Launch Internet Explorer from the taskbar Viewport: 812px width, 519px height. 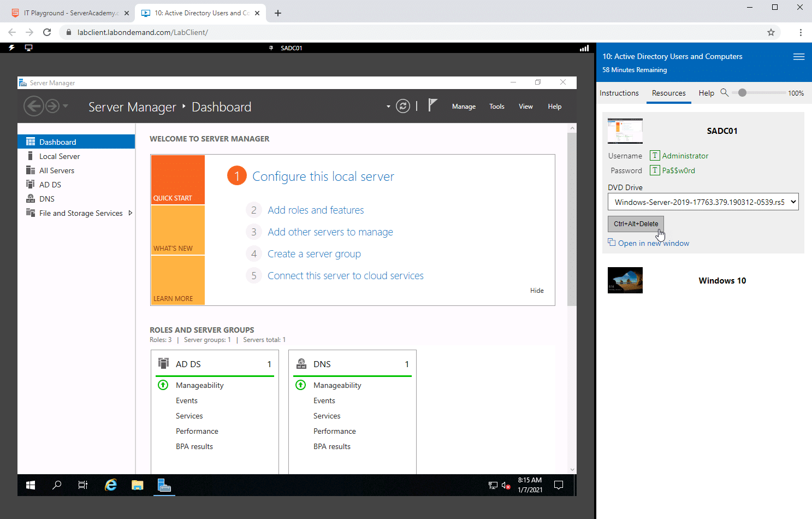[x=111, y=485]
